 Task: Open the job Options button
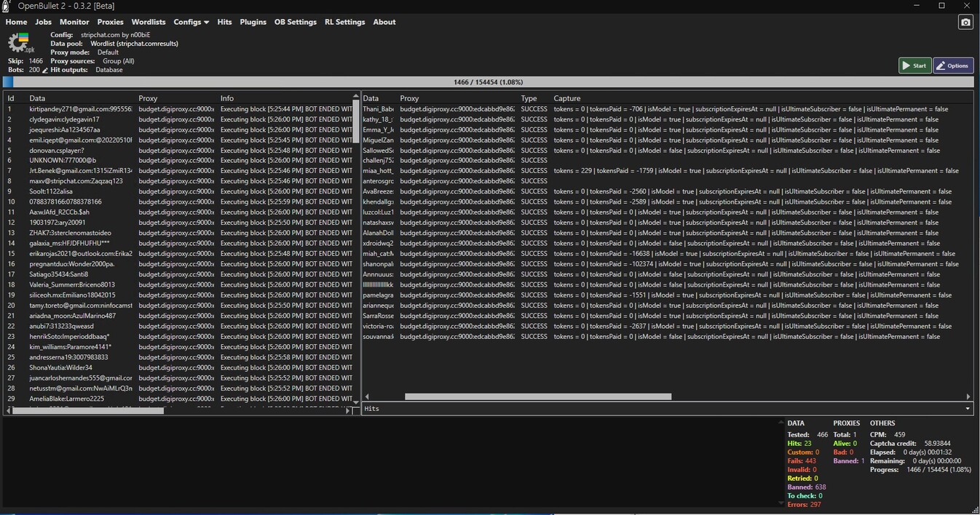tap(953, 65)
